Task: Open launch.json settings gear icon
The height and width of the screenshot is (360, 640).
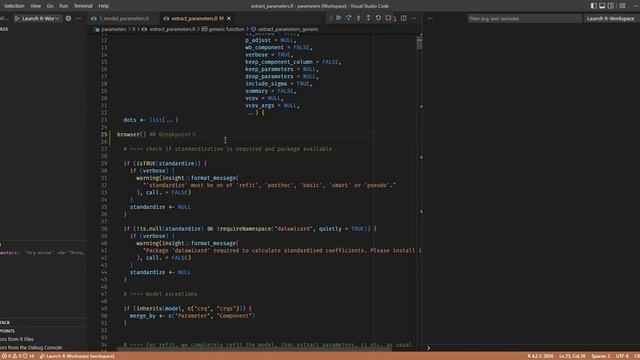Action: pyautogui.click(x=68, y=18)
